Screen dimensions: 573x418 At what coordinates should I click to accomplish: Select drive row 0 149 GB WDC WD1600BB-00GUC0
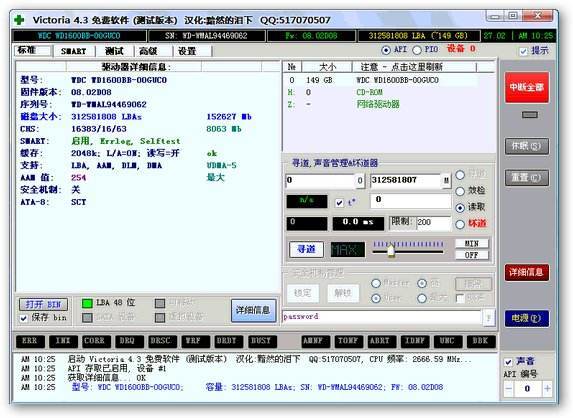pyautogui.click(x=380, y=80)
